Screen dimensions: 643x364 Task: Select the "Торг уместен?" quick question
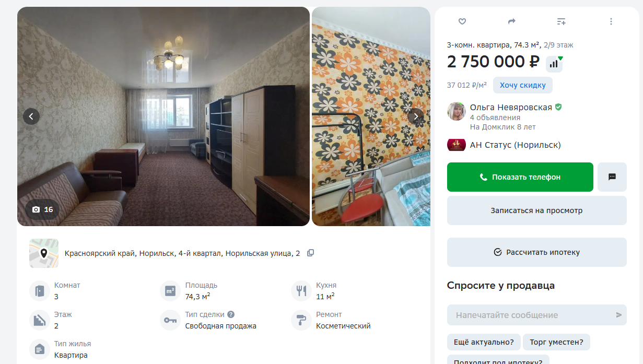tap(556, 342)
